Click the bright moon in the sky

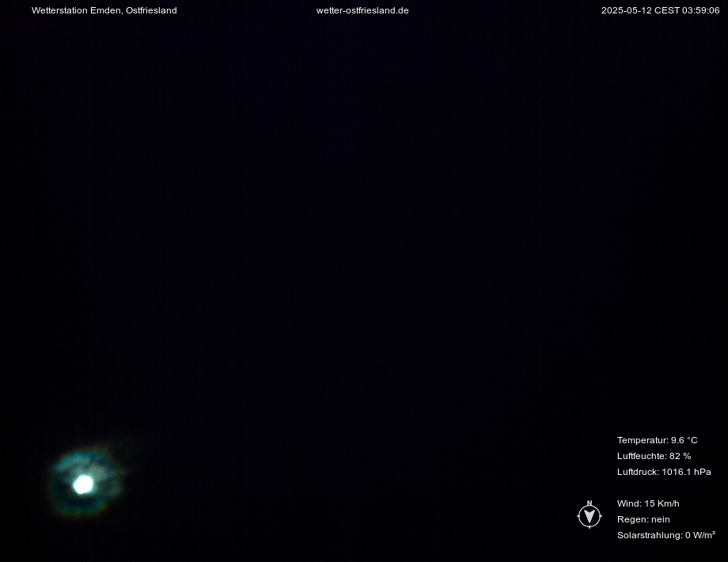point(84,484)
